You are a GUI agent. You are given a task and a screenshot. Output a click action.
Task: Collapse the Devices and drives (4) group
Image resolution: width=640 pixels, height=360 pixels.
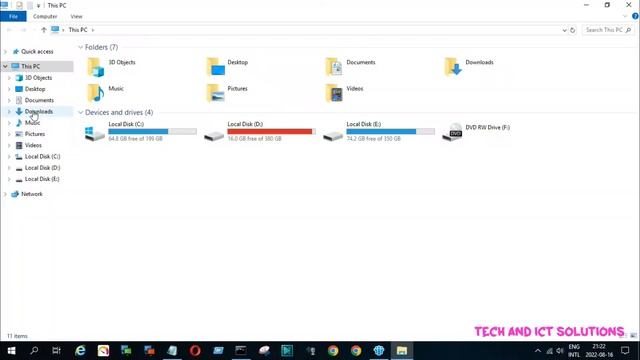point(80,112)
